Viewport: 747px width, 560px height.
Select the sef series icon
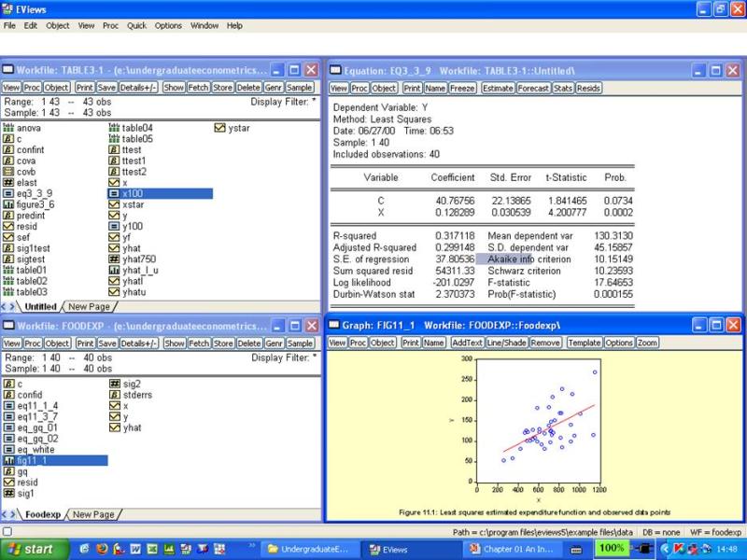[8, 237]
